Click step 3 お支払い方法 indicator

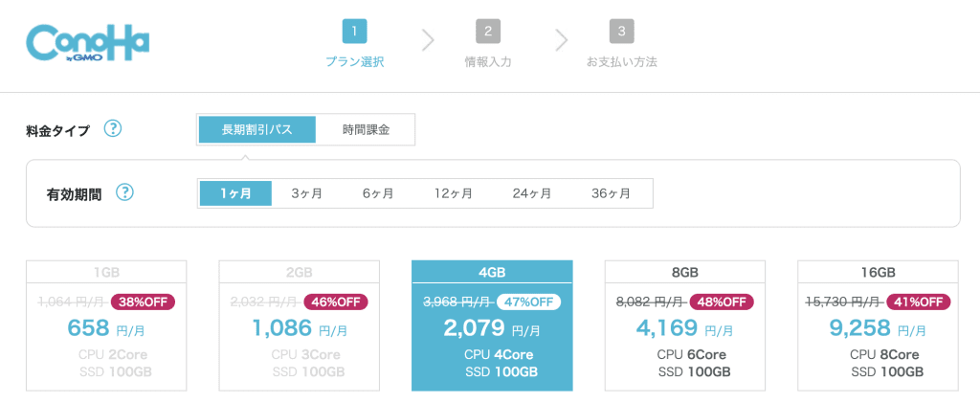click(x=622, y=44)
